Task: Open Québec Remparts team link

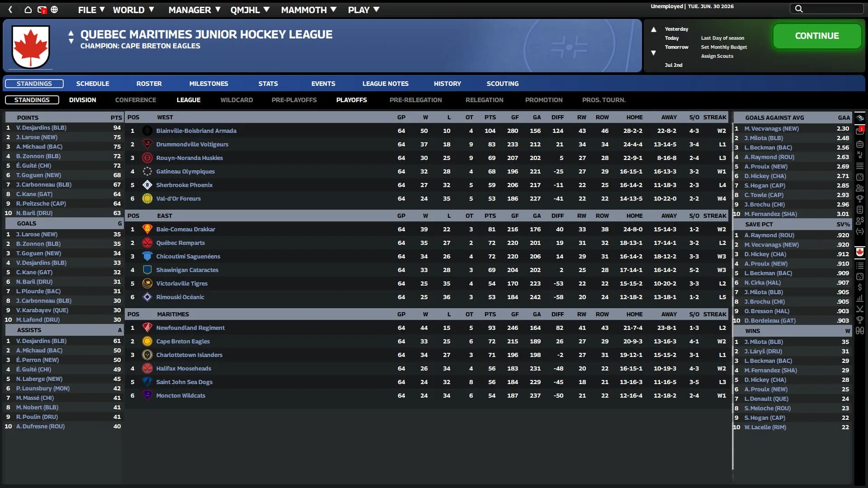Action: [x=180, y=243]
